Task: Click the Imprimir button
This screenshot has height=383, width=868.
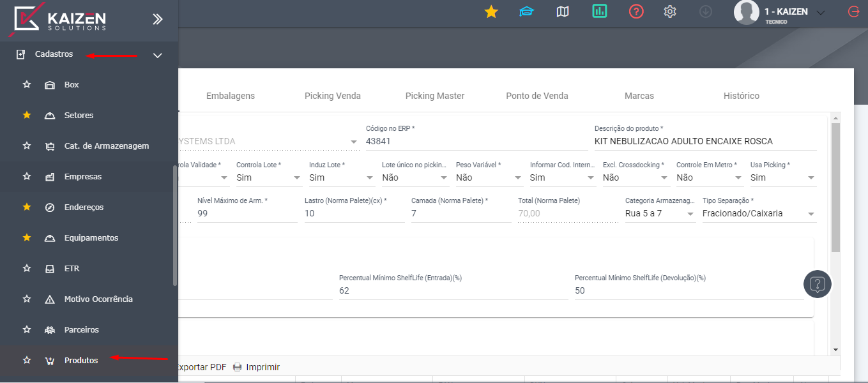Action: (x=256, y=367)
